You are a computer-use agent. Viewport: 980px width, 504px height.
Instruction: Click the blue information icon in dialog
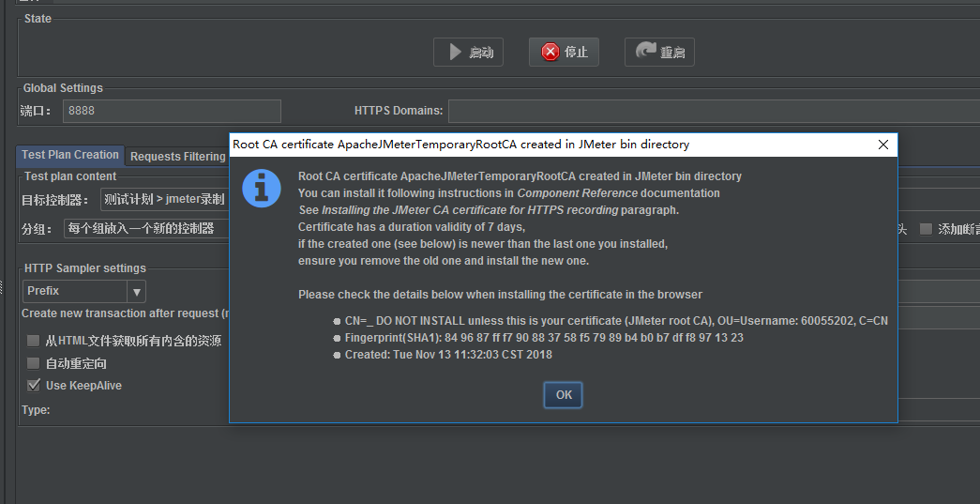click(x=262, y=189)
